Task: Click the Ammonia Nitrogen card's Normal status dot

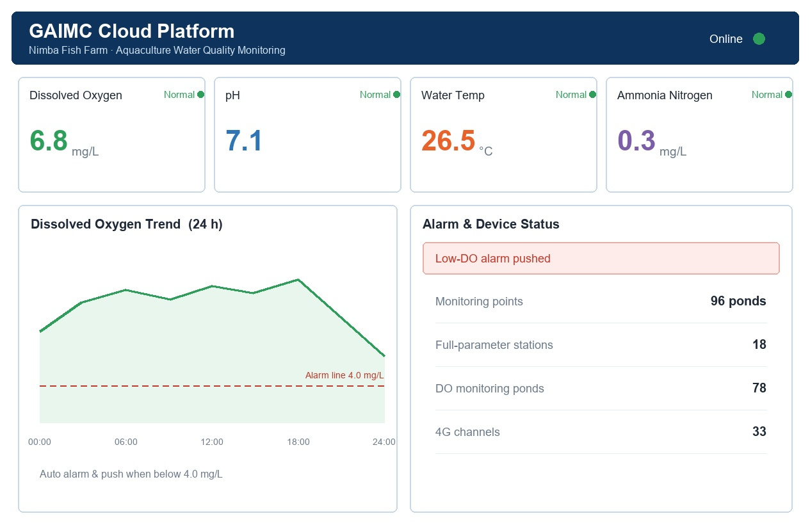Action: pyautogui.click(x=788, y=95)
